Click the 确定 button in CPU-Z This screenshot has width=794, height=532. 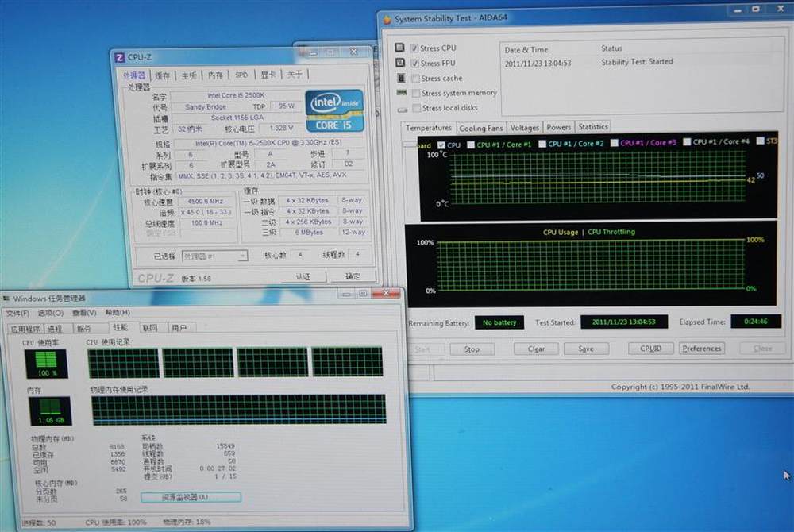(x=353, y=276)
